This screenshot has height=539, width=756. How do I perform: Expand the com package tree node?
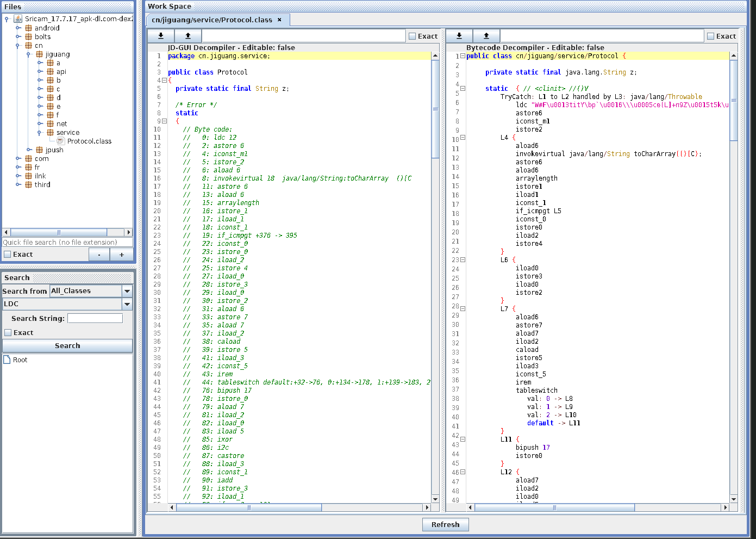coord(18,159)
